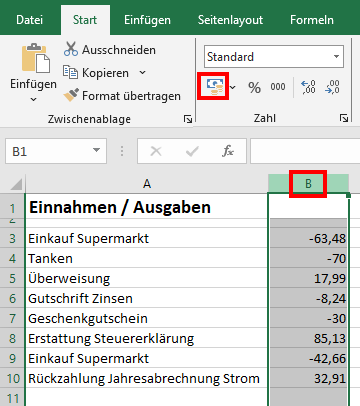
Task: Click the confirm checkmark formula bar button
Action: pos(192,151)
